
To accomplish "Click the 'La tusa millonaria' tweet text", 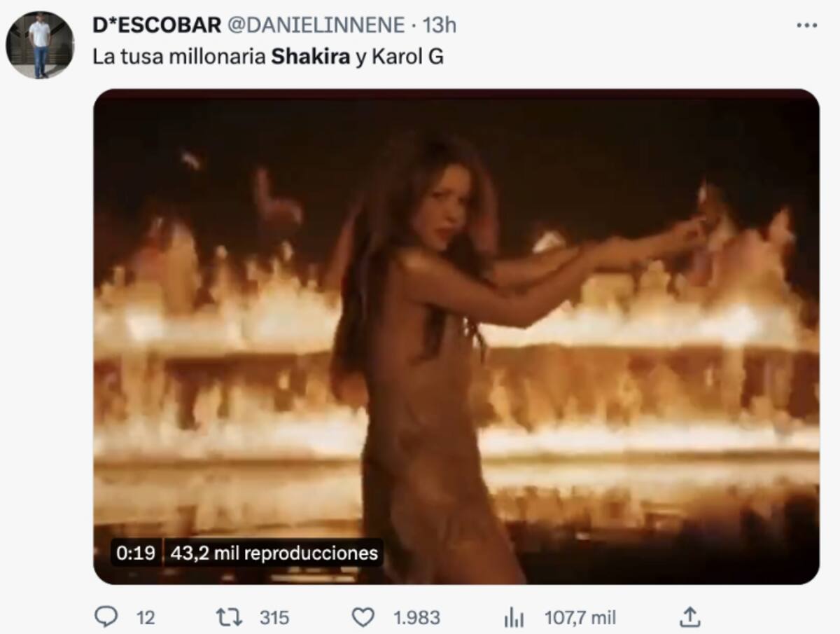I will point(178,57).
